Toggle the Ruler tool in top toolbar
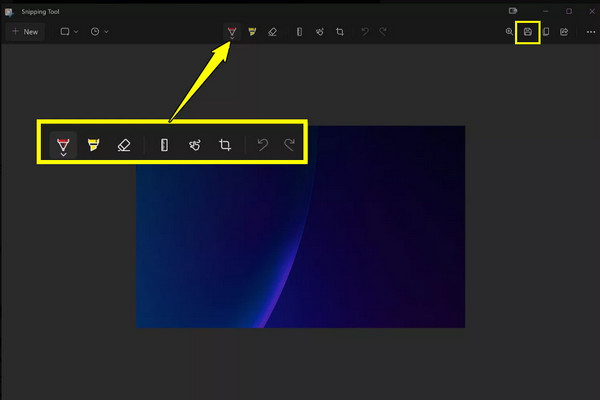The width and height of the screenshot is (600, 400). coord(299,32)
